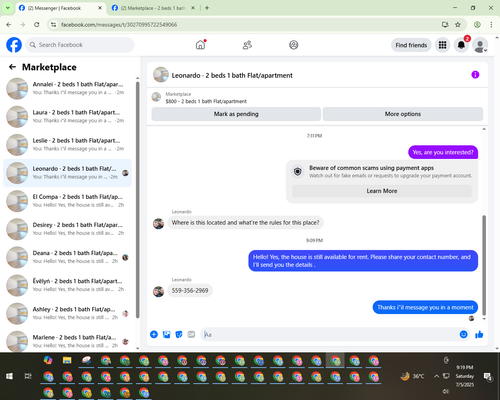Viewport: 500px width, 400px height.
Task: Open Windows Start menu
Action: [9, 376]
